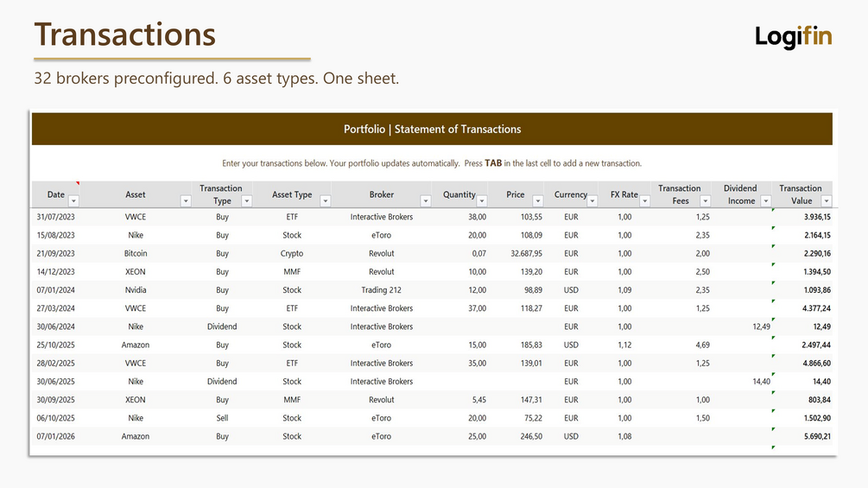Select the Nvidia asset cell
The width and height of the screenshot is (868, 488).
(x=136, y=290)
